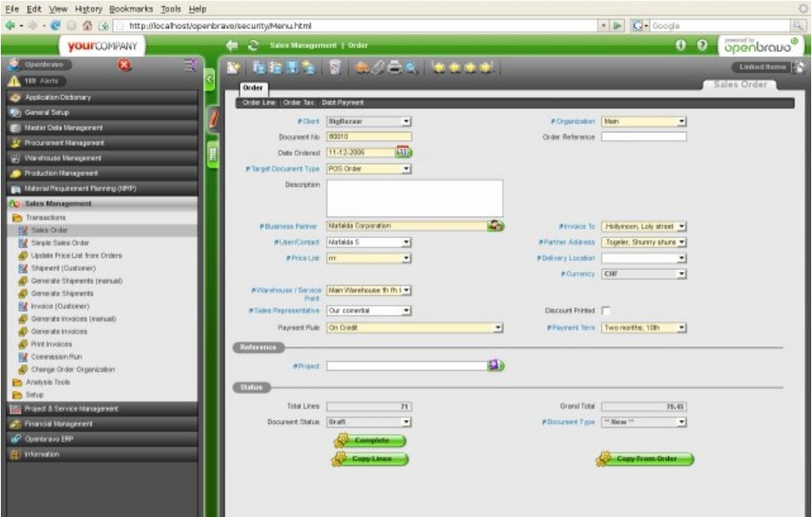Click the Description text area
This screenshot has height=517, width=812.
[x=415, y=198]
